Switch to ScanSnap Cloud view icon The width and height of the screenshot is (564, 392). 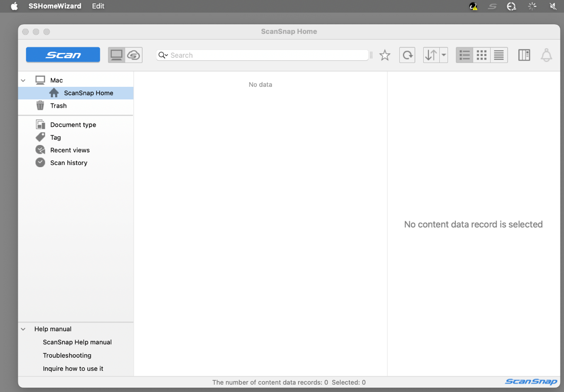pos(134,55)
